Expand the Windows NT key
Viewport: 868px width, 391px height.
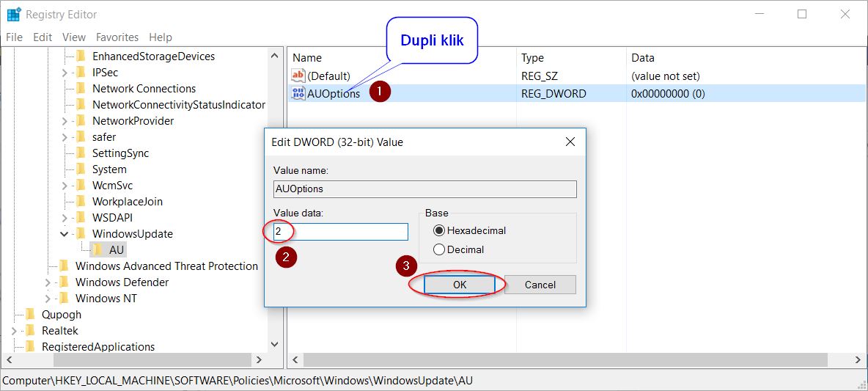pyautogui.click(x=48, y=299)
